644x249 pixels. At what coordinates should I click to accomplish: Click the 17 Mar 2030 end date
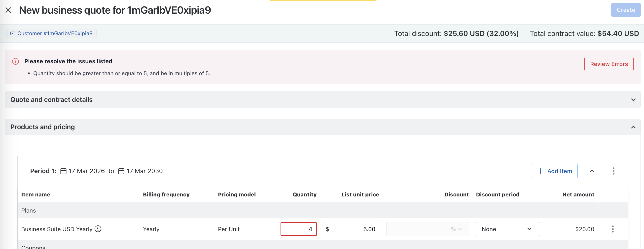144,171
